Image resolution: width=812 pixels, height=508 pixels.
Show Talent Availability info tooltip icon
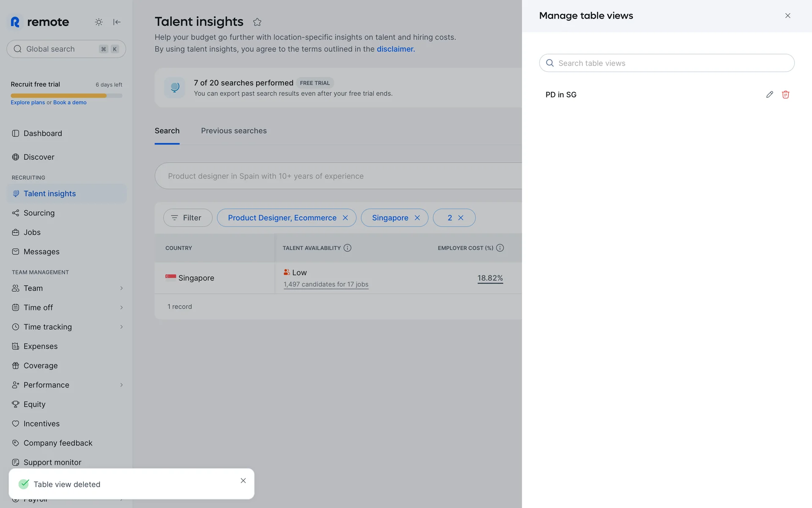coord(347,248)
